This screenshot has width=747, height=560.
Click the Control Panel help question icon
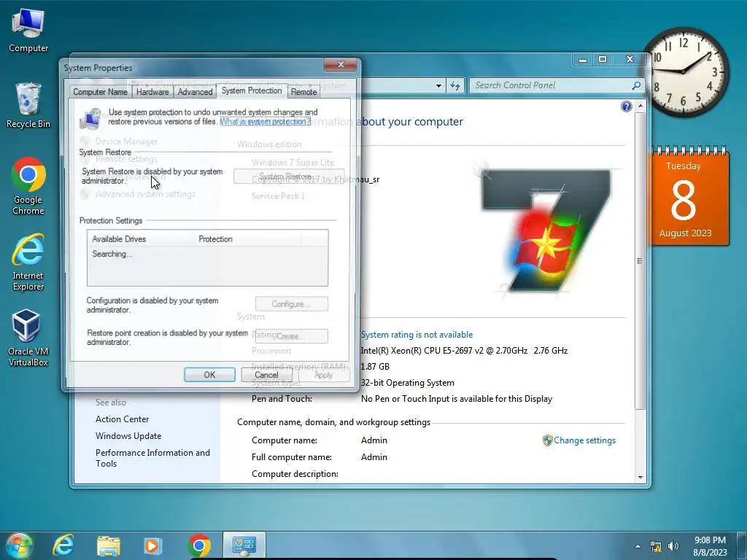click(627, 106)
